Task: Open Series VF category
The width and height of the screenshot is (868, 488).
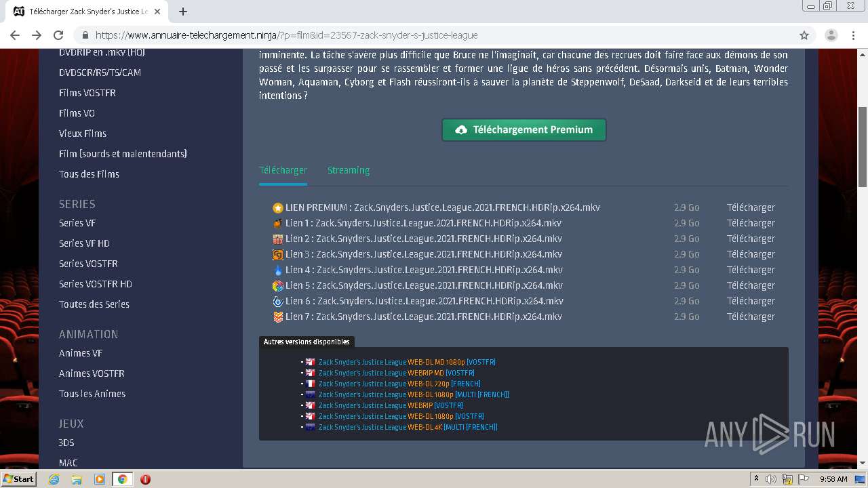Action: 77,223
